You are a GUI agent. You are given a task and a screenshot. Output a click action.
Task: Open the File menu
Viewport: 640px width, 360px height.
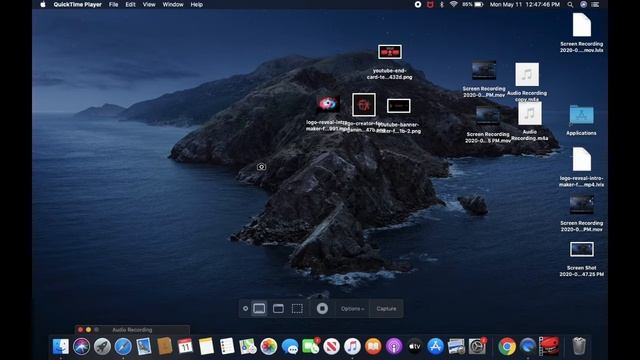tap(113, 4)
